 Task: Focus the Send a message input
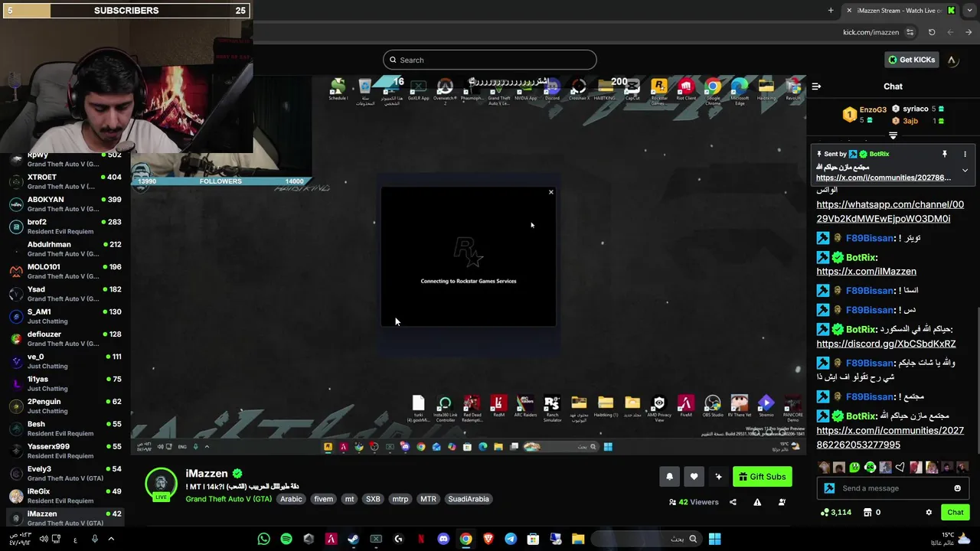tap(892, 488)
